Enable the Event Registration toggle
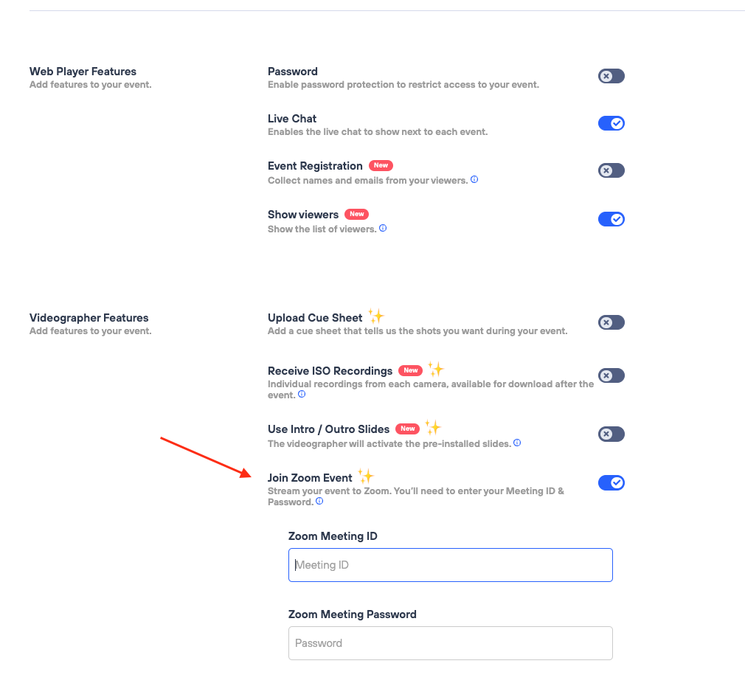The height and width of the screenshot is (700, 745). 611,170
